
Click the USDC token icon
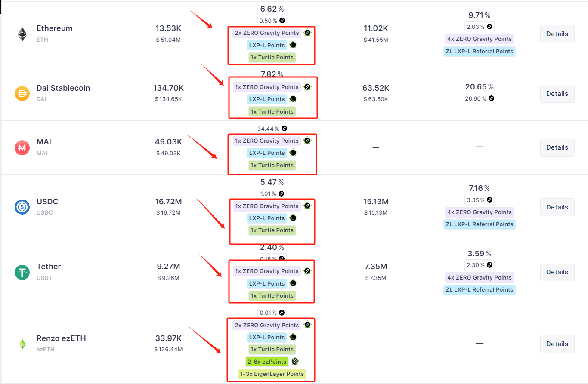tap(22, 207)
